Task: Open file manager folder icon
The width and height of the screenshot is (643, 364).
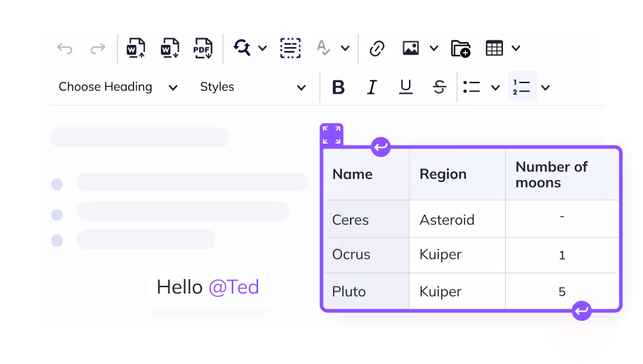Action: 461,48
